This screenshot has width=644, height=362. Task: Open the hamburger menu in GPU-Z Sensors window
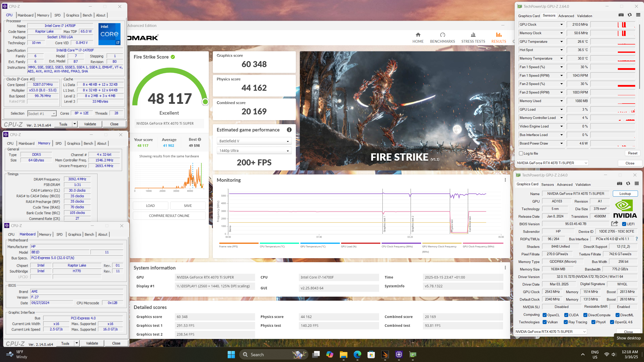(638, 15)
